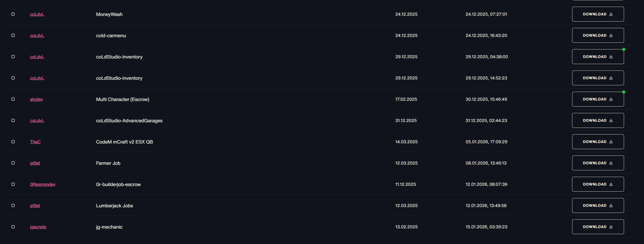Toggle the checkbox for jg-mechanic
The image size is (644, 244).
tap(13, 227)
